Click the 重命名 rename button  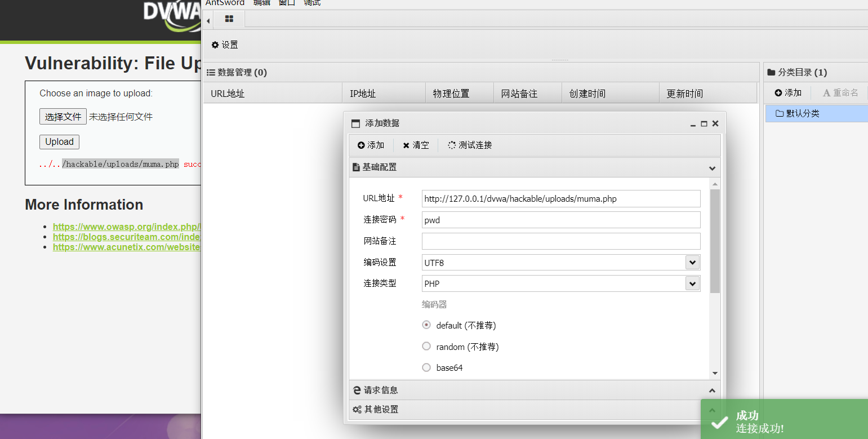click(x=840, y=92)
